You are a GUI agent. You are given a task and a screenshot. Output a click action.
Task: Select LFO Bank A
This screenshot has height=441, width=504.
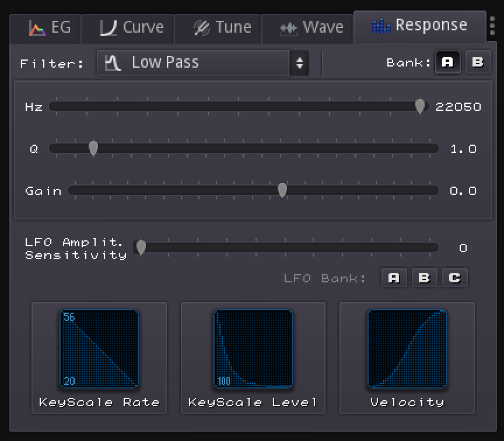click(394, 278)
